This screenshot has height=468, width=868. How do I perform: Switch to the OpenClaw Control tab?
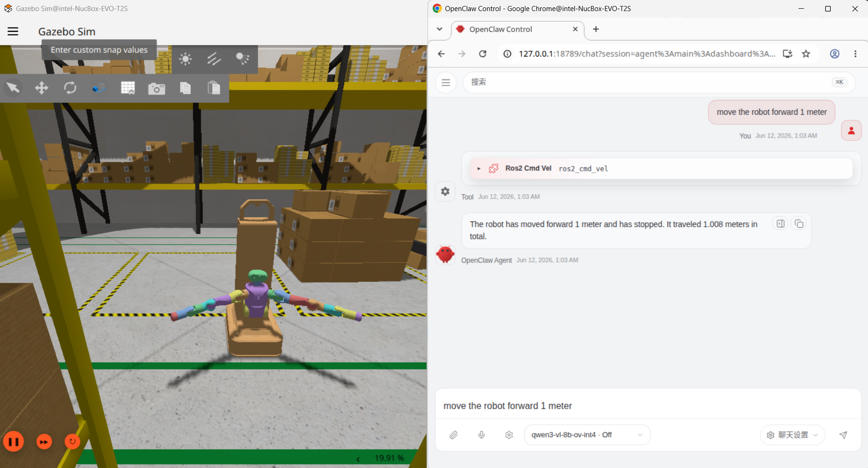(x=517, y=29)
